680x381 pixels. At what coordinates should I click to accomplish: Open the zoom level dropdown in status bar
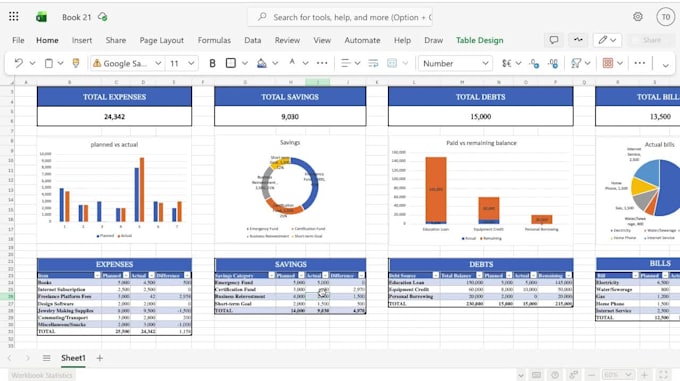[x=618, y=374]
